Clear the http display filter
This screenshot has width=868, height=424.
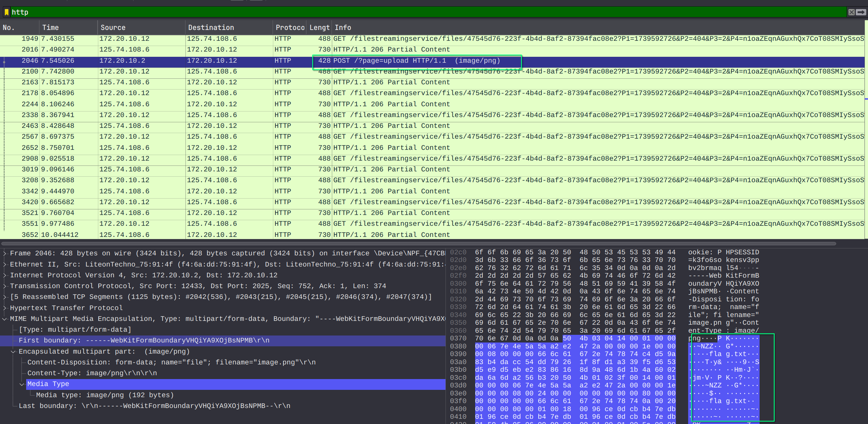851,12
